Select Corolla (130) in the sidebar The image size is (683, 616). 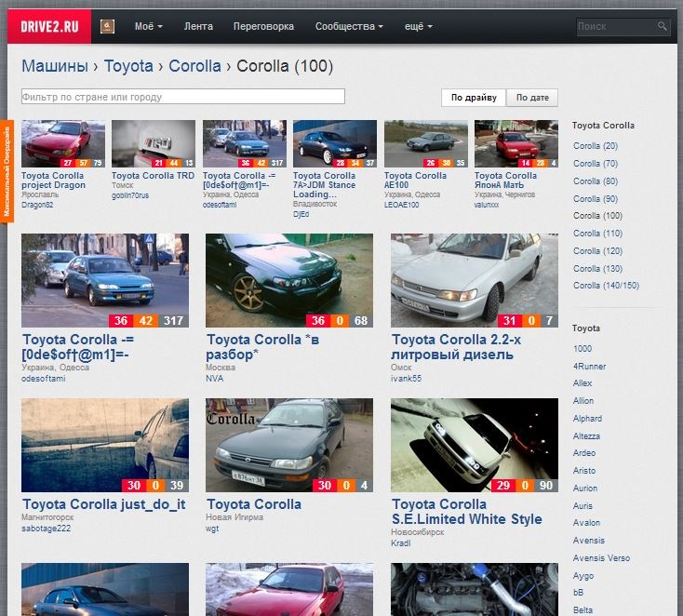point(597,269)
